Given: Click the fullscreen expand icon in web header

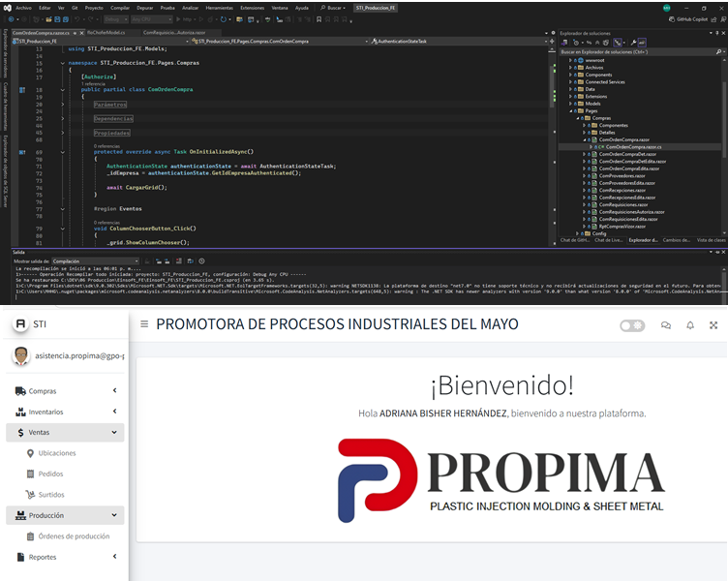Looking at the screenshot, I should [x=714, y=325].
